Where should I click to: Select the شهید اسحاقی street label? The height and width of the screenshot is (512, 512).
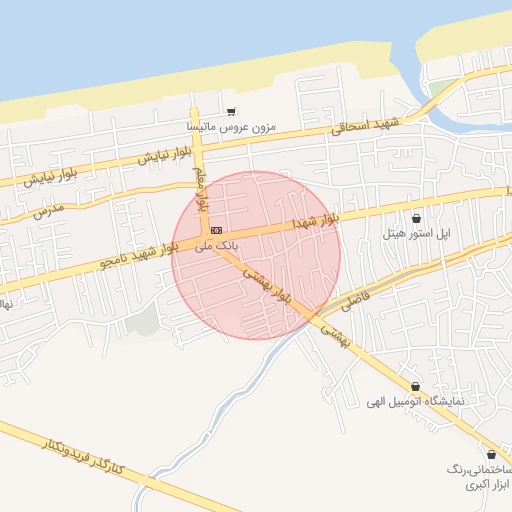tap(365, 126)
